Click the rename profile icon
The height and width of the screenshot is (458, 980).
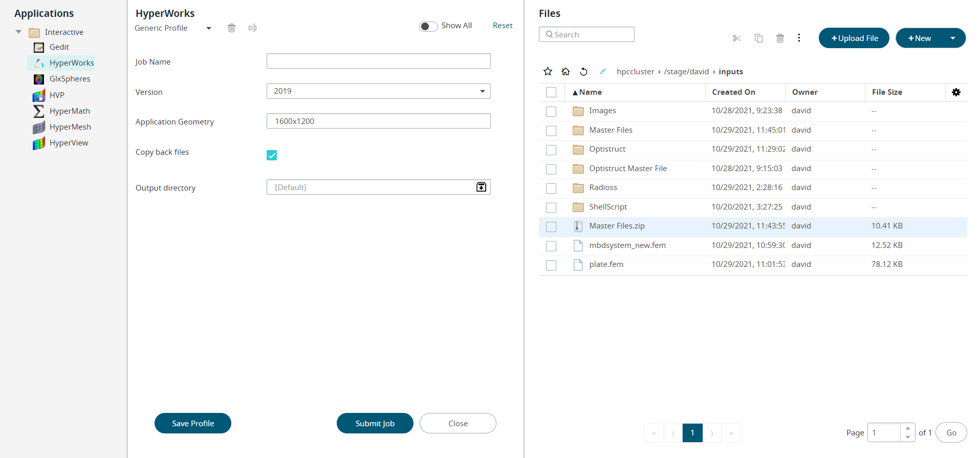[252, 28]
